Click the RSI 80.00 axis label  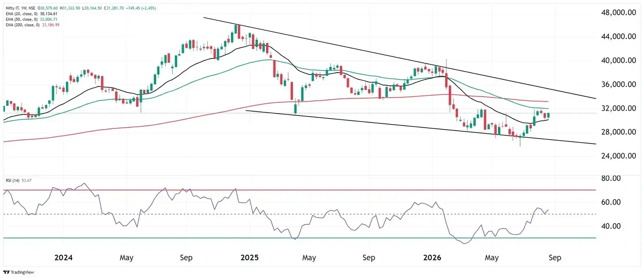[611, 178]
